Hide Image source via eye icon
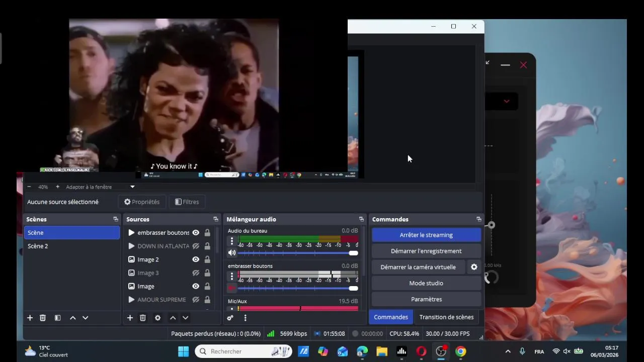 (x=196, y=286)
